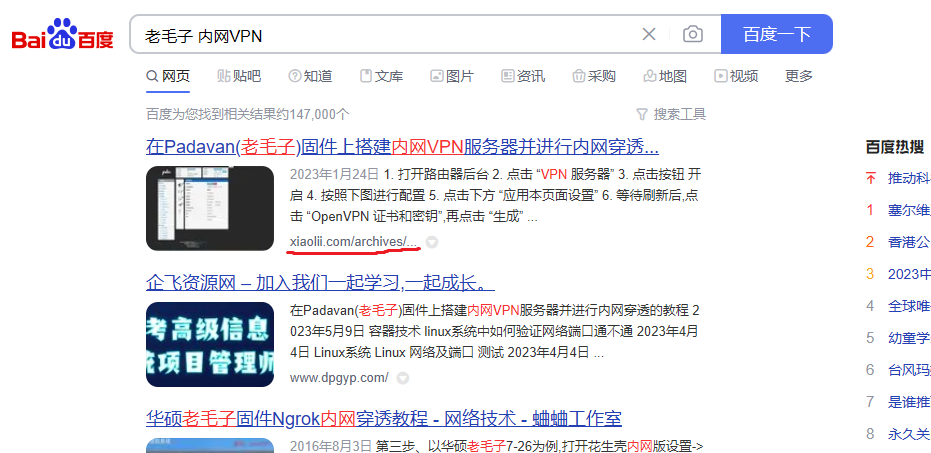This screenshot has width=931, height=453.
Task: Switch to the 视频 tab
Action: (736, 76)
